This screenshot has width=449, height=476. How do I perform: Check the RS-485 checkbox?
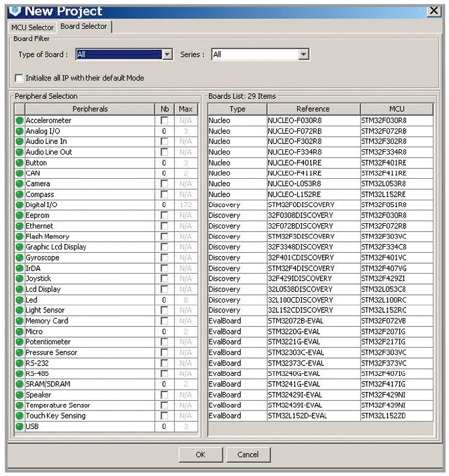tap(164, 374)
